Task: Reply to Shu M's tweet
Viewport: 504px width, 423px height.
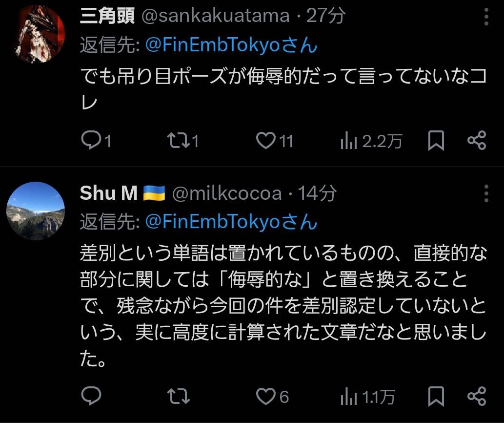Action: (x=91, y=396)
